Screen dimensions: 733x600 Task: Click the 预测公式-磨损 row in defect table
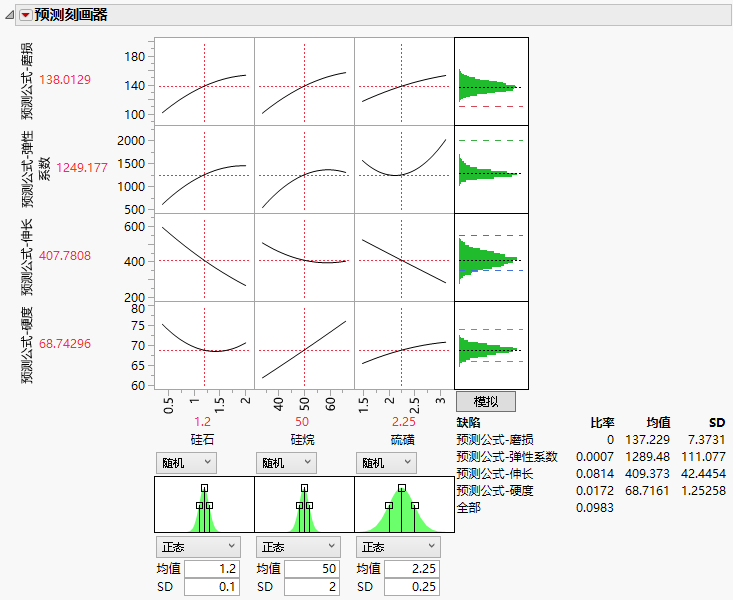pyautogui.click(x=590, y=440)
